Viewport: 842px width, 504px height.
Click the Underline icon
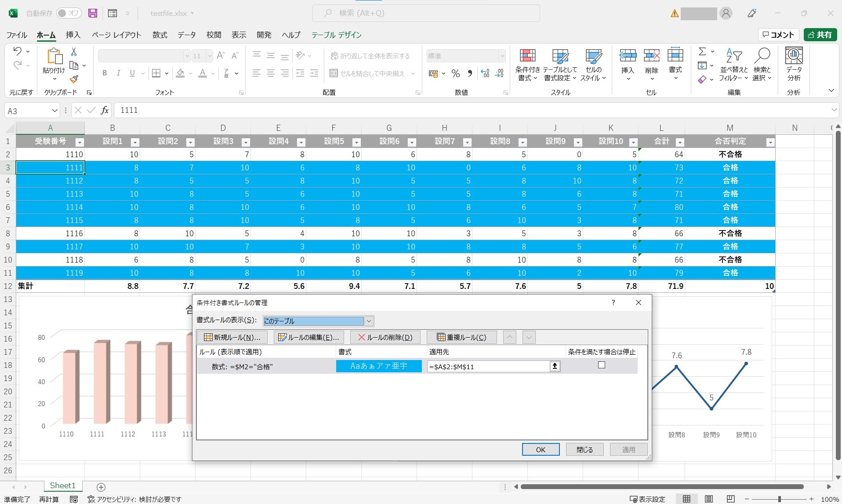tap(132, 73)
